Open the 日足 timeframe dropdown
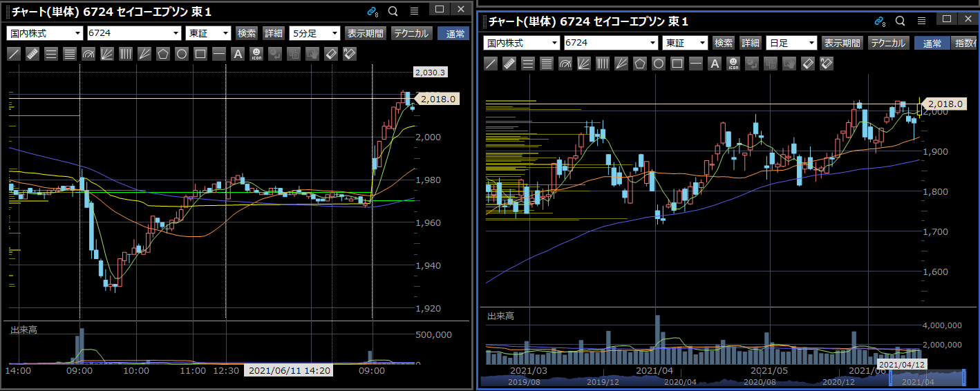Viewport: 980px width, 391px height. (792, 44)
